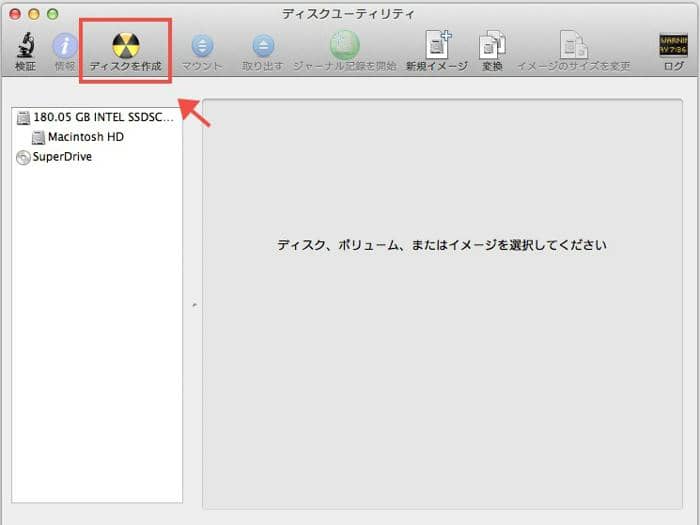This screenshot has height=525, width=700.
Task: Select the Macintosh HD volume
Action: tap(97, 137)
